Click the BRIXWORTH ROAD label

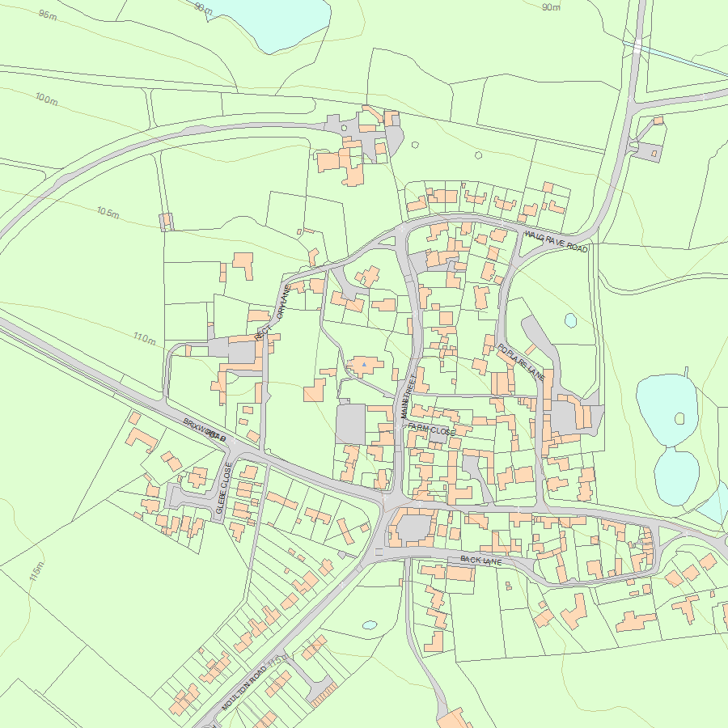tap(205, 430)
